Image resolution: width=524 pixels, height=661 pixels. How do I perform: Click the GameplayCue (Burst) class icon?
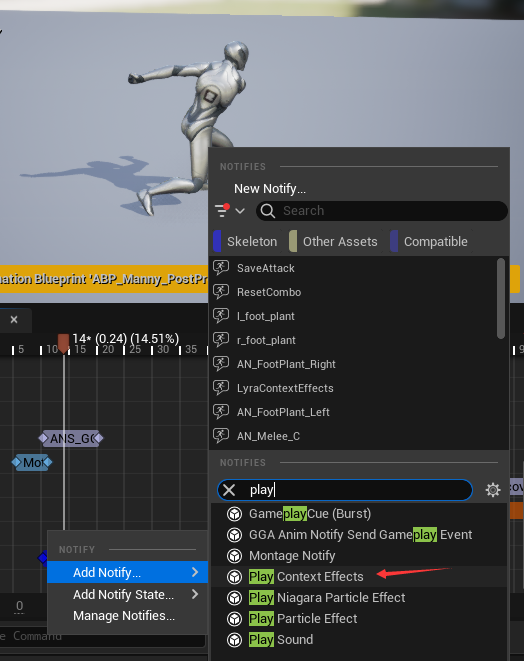(x=234, y=514)
